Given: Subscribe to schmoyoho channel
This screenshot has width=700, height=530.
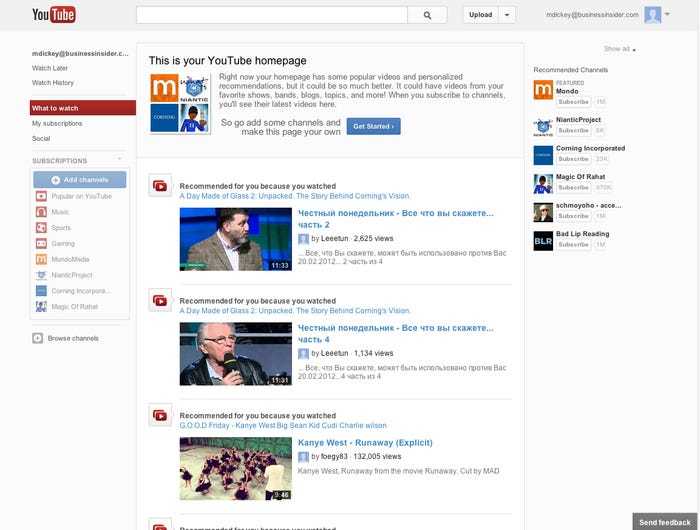Looking at the screenshot, I should pos(574,216).
